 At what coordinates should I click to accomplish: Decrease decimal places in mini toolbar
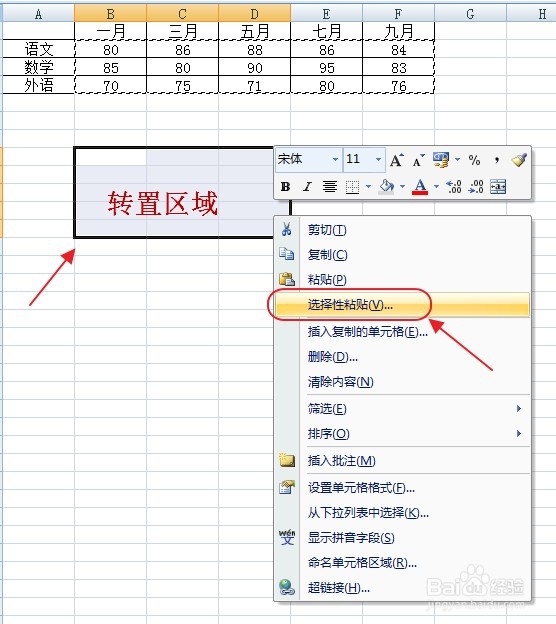(476, 186)
